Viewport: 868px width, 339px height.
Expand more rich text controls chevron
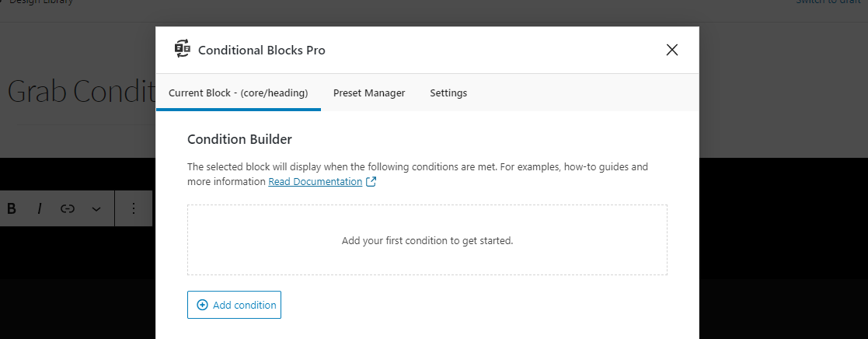(96, 209)
